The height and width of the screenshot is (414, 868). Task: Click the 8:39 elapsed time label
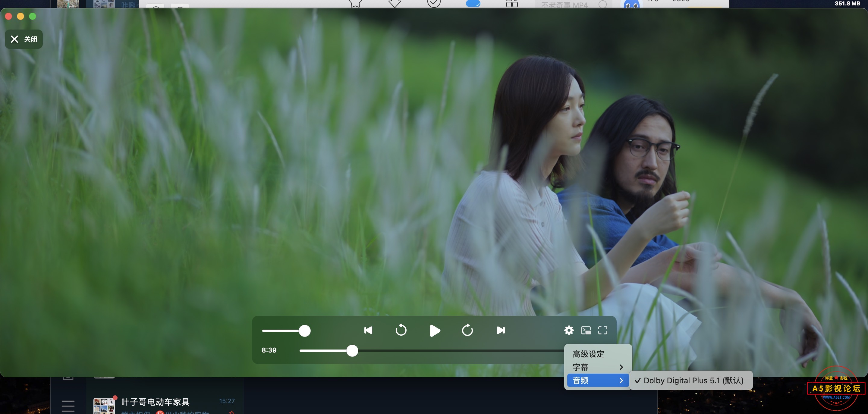[269, 350]
